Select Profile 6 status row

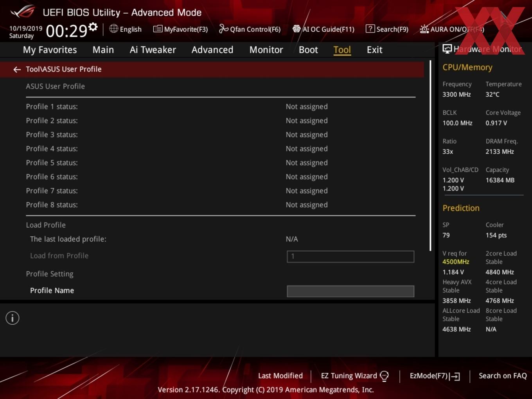[221, 177]
